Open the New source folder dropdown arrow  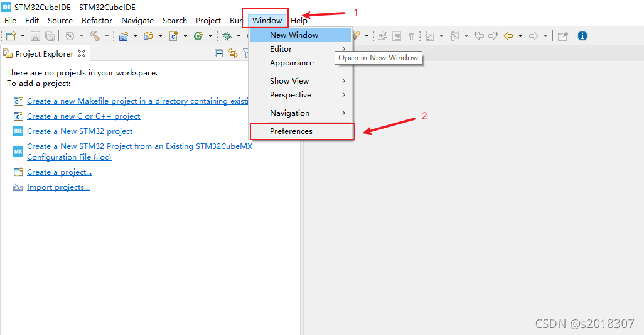coord(160,36)
